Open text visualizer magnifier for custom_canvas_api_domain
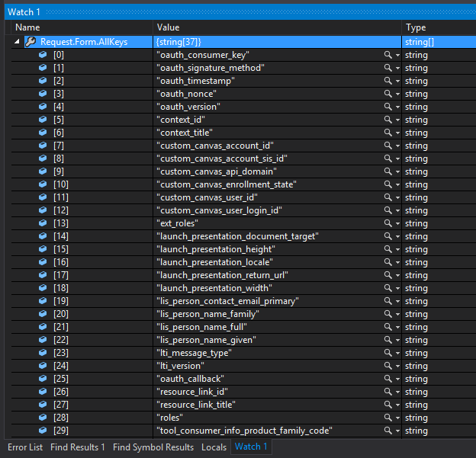 click(x=388, y=171)
